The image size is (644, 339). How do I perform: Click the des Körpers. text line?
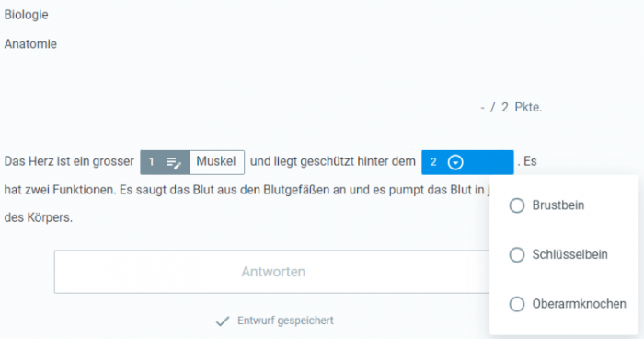(x=39, y=217)
